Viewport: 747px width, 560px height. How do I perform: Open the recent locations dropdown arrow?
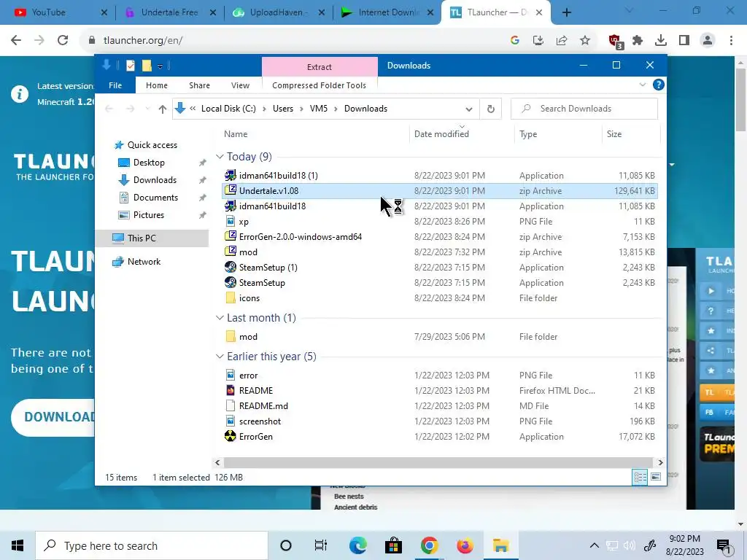click(147, 109)
